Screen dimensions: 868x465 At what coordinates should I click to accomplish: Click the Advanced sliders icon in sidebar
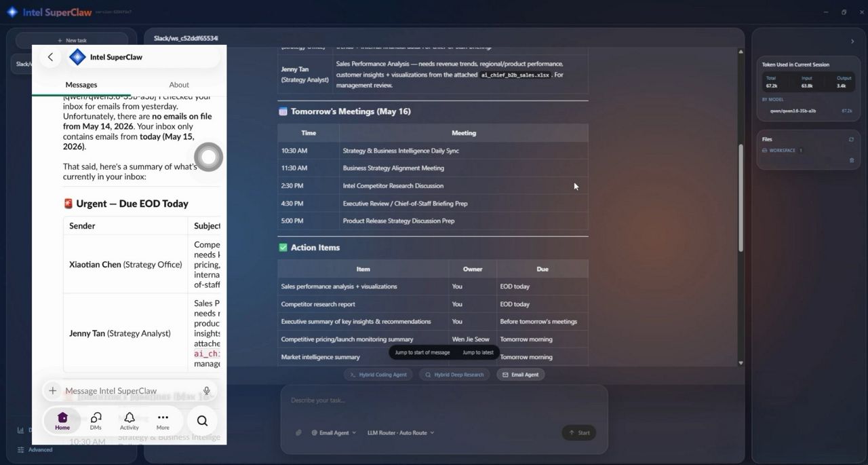pyautogui.click(x=21, y=449)
